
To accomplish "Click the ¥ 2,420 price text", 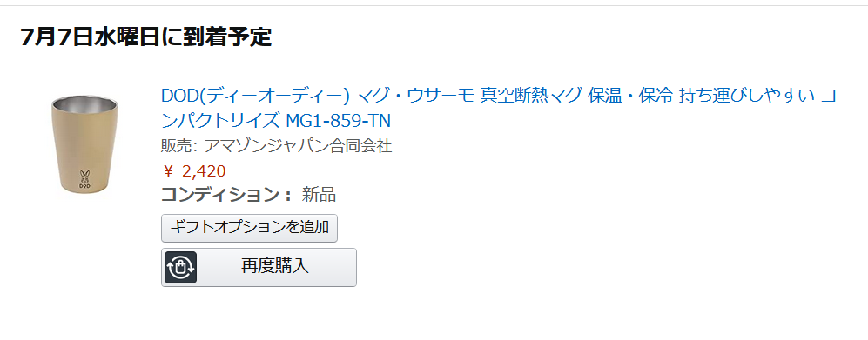I will (x=195, y=171).
